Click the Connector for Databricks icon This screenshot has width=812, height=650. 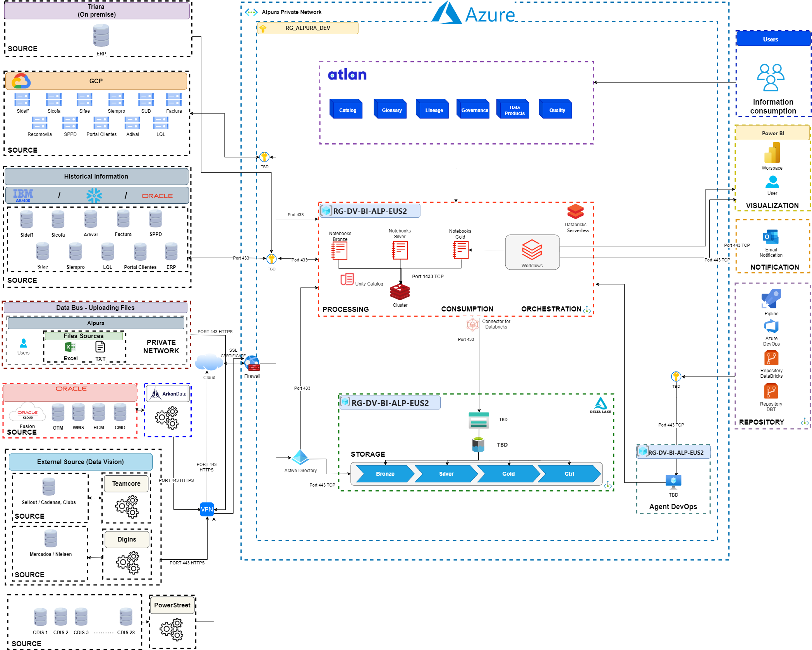(x=472, y=325)
